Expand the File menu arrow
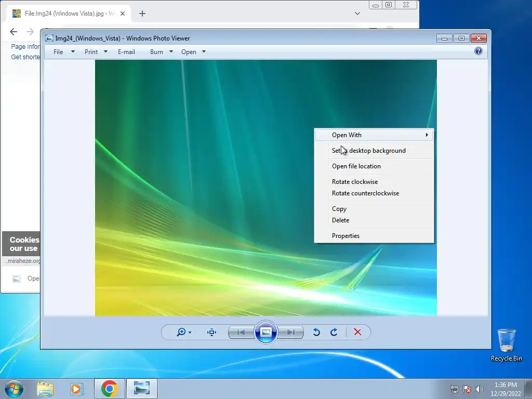The height and width of the screenshot is (399, 532). click(x=73, y=51)
